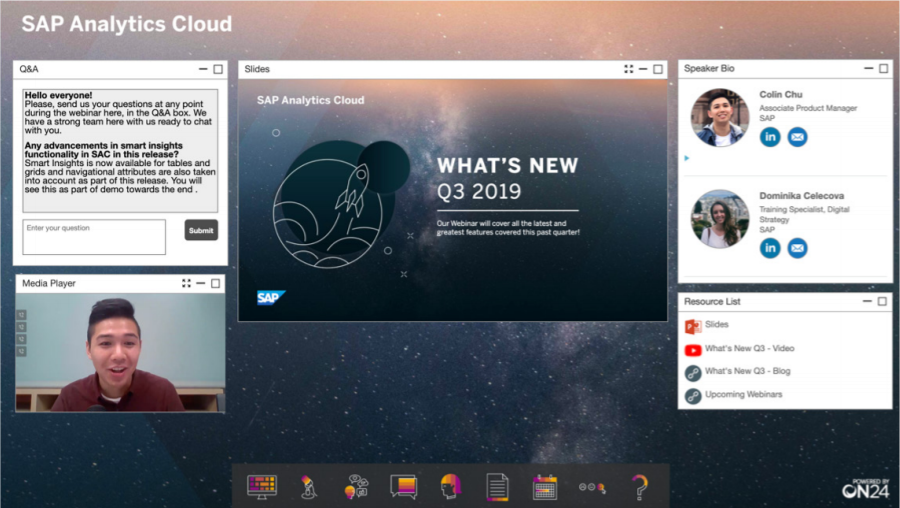Open the Q&A chat bubble dock icon

tap(404, 487)
